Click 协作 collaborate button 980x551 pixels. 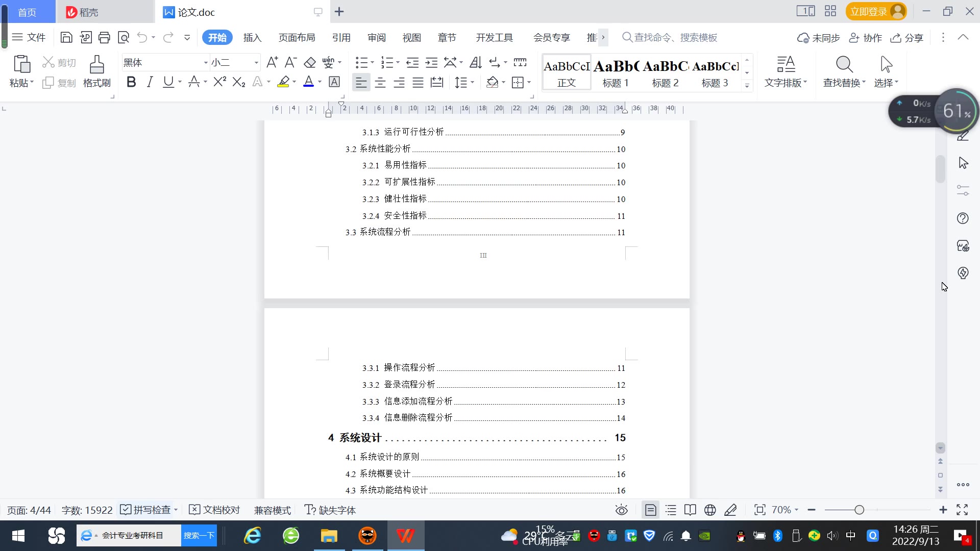pyautogui.click(x=865, y=38)
